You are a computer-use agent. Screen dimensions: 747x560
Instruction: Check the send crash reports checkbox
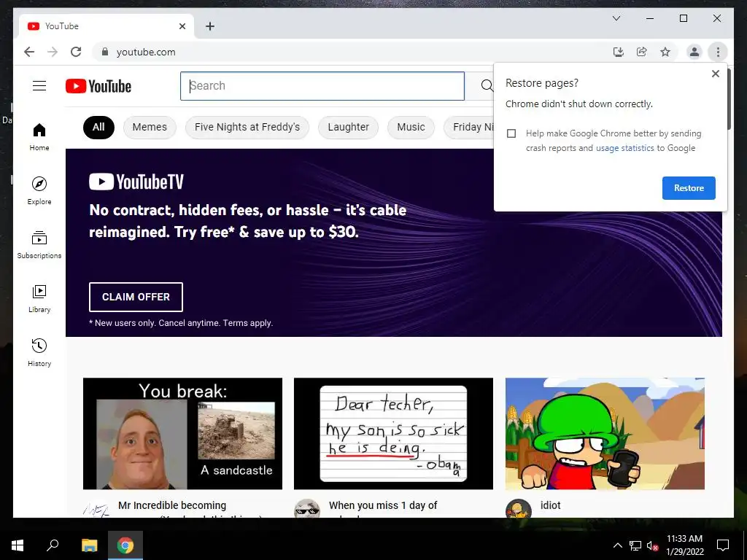pos(511,133)
